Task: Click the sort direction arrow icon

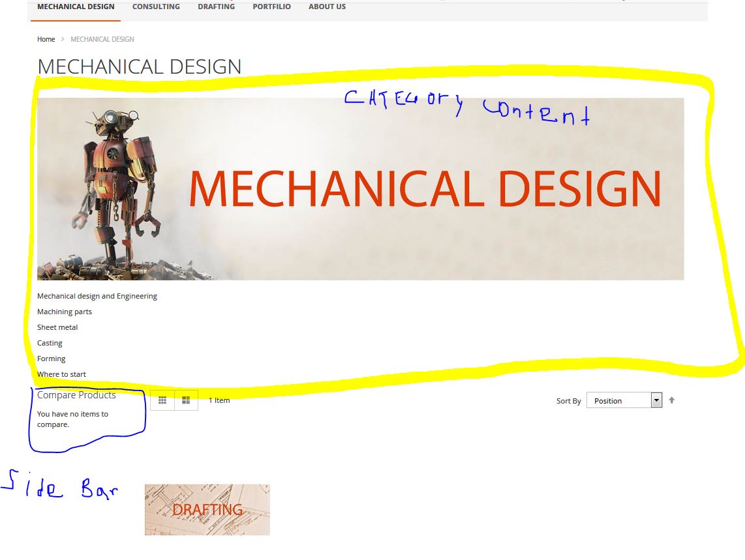Action: click(x=671, y=400)
